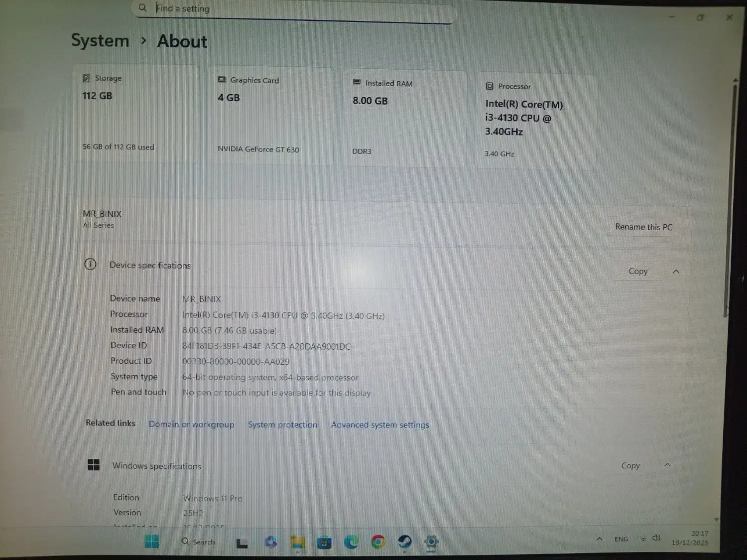Copy the Device specifications
The image size is (747, 560).
(638, 272)
